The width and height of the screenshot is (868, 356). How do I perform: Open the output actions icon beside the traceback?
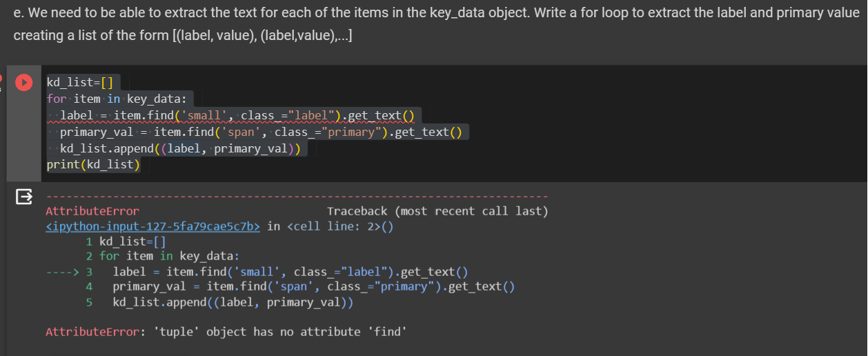click(x=23, y=197)
